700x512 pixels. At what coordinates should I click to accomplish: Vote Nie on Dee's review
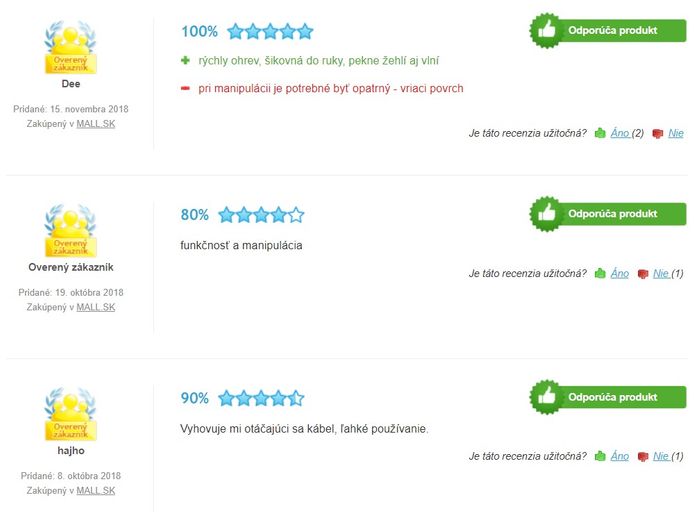[676, 133]
